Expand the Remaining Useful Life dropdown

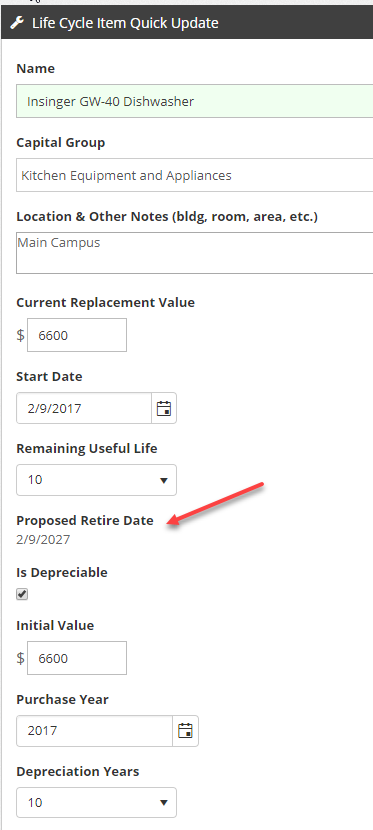point(96,480)
